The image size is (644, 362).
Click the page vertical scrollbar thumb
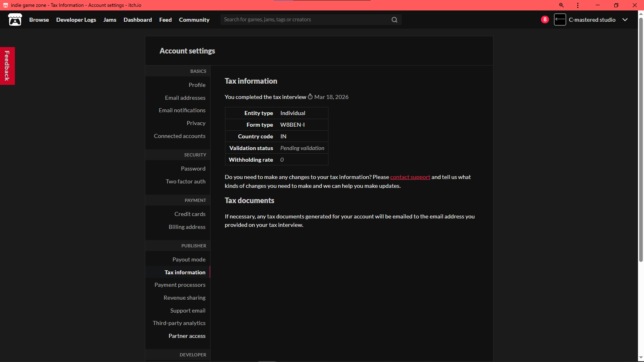coord(641,139)
